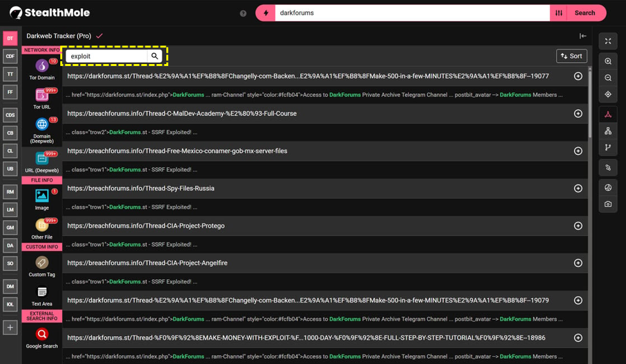Screen dimensions: 626x364
Task: Open the UB module in left sidebar
Action: [x=10, y=169]
